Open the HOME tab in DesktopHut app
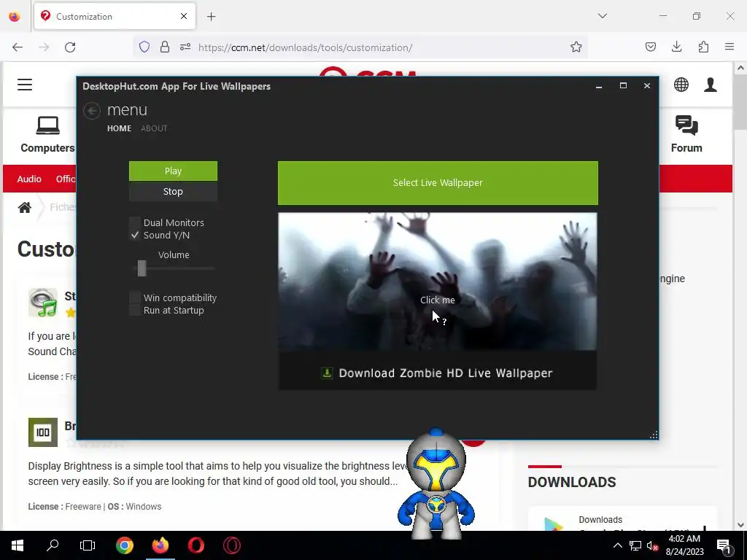This screenshot has width=747, height=560. (x=119, y=128)
